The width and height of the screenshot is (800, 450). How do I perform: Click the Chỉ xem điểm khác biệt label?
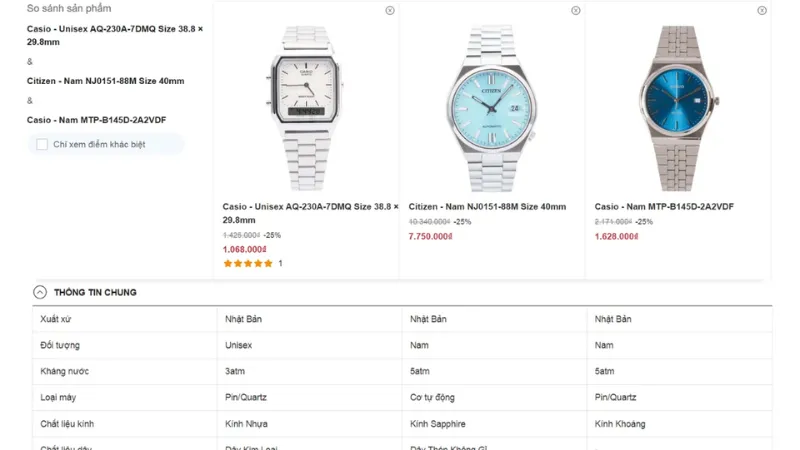click(x=99, y=144)
